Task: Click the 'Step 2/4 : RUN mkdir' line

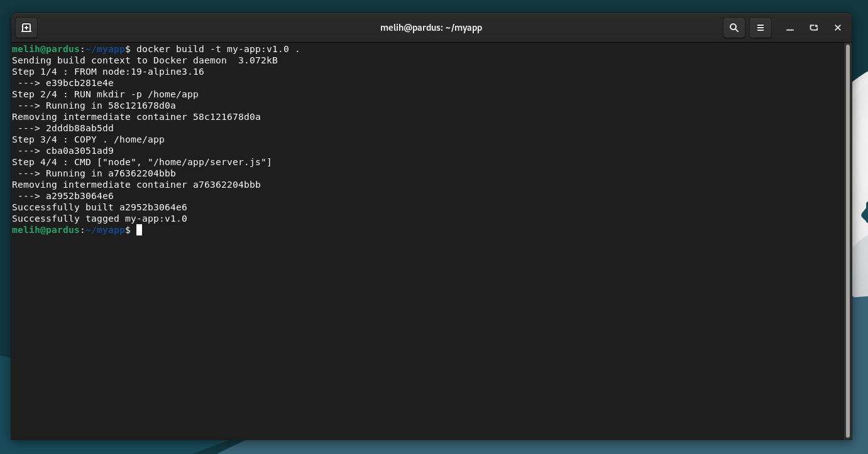Action: coord(105,94)
